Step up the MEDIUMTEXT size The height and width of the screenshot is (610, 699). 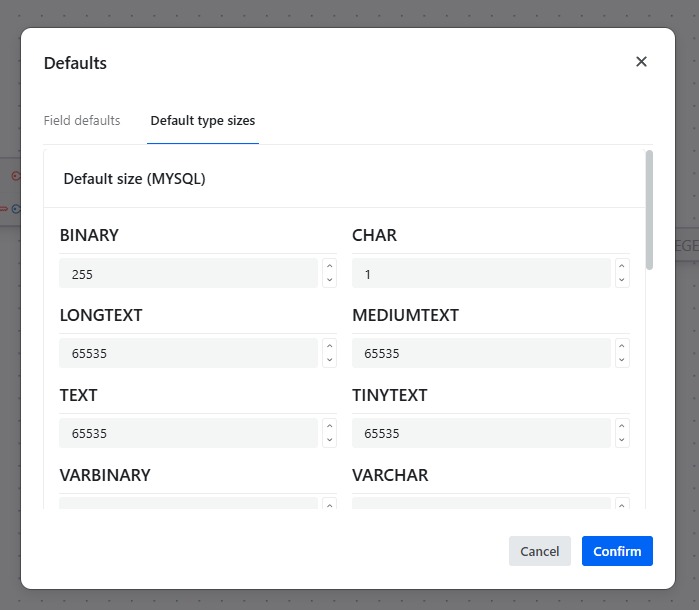pos(622,346)
